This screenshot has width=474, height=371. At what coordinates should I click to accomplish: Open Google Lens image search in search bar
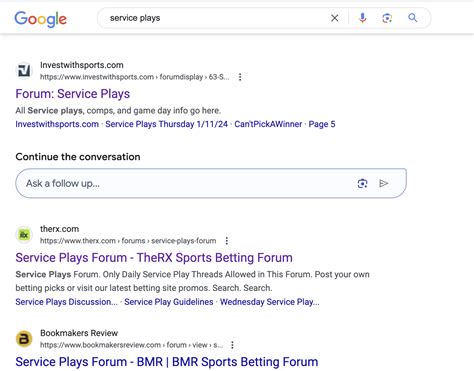pos(387,18)
